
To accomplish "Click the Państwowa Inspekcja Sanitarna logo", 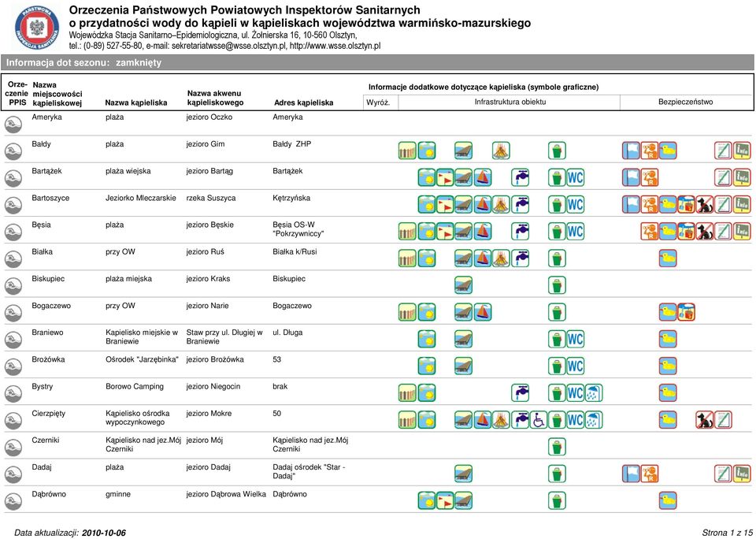I will (37, 28).
